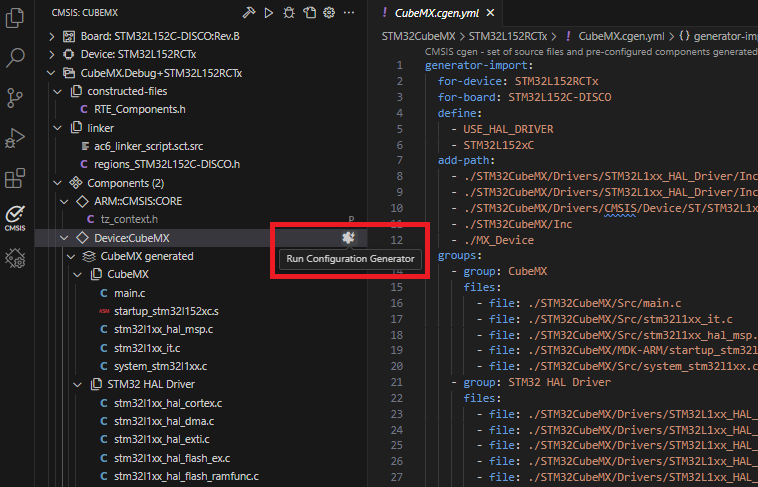Screen dimensions: 758x487
Task: Click USE_HAL_DRIVER on line 5
Action: pyautogui.click(x=508, y=129)
